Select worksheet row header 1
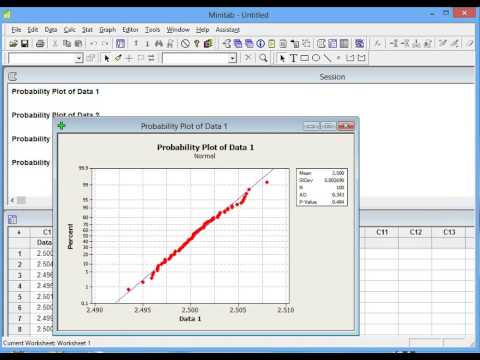Screen dimensions: 480x360 pos(19,254)
